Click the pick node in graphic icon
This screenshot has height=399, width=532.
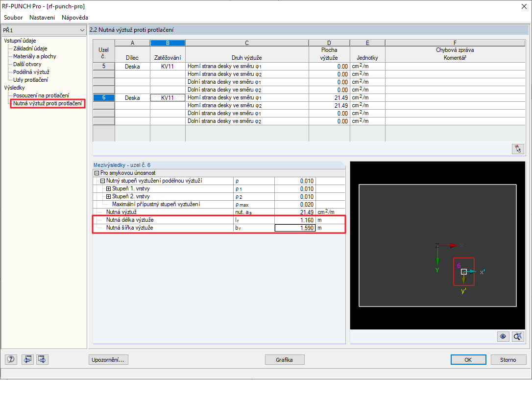pyautogui.click(x=518, y=149)
